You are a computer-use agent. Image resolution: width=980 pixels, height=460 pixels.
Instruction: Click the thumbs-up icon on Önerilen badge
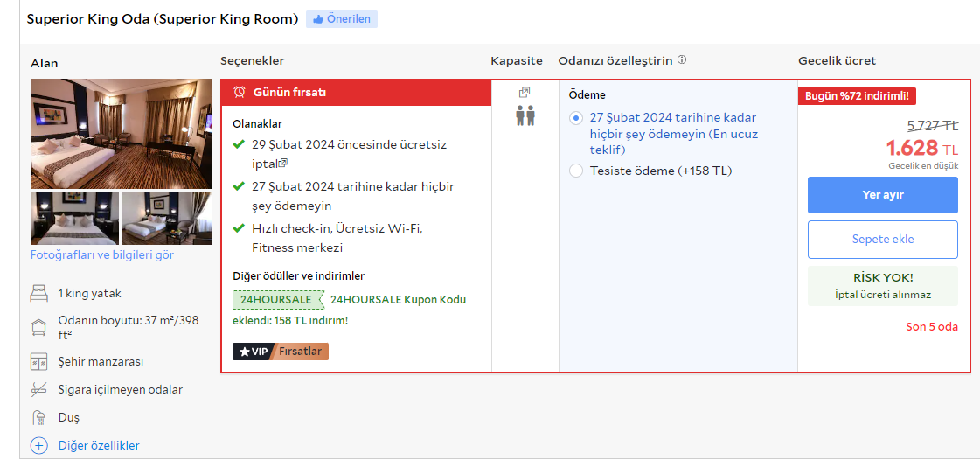tap(318, 19)
